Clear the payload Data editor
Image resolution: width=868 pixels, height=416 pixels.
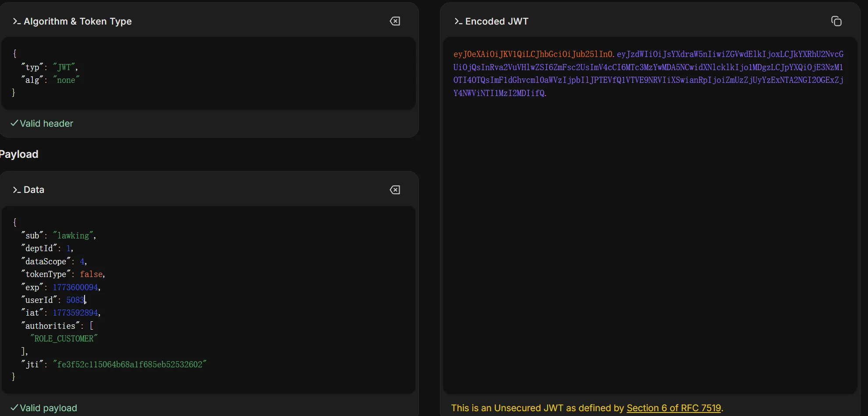coord(395,190)
